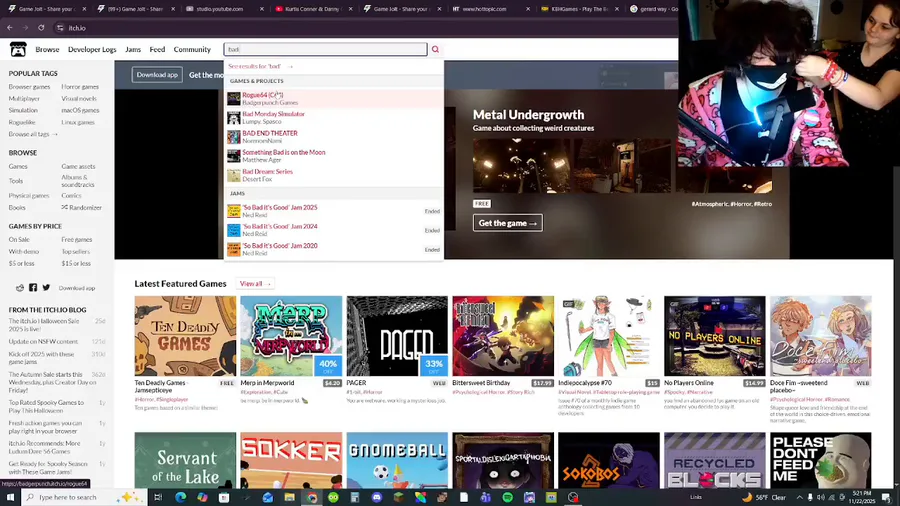Close the studio.youtube.com tab
This screenshot has height=506, width=900.
262,9
